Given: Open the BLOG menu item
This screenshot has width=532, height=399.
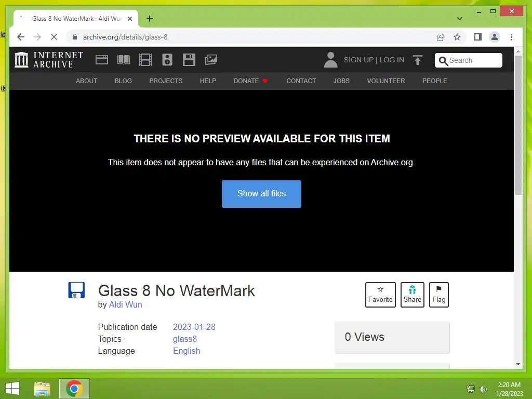Looking at the screenshot, I should tap(123, 81).
